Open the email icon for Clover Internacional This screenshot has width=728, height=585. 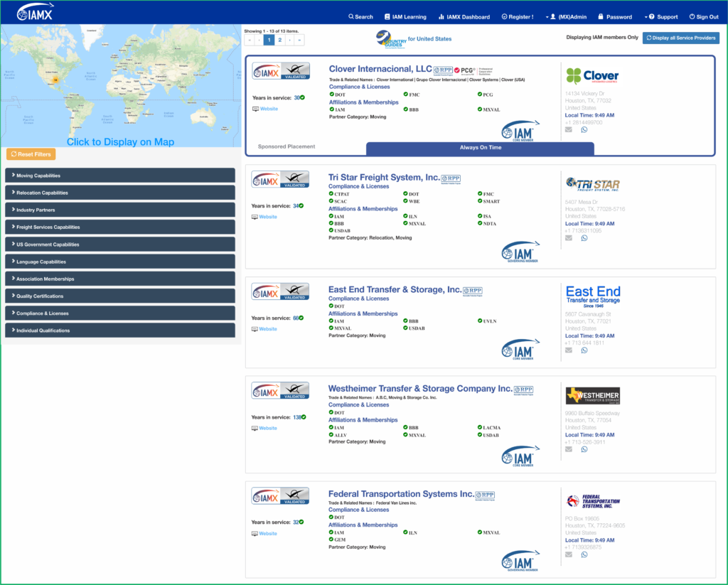coord(568,130)
